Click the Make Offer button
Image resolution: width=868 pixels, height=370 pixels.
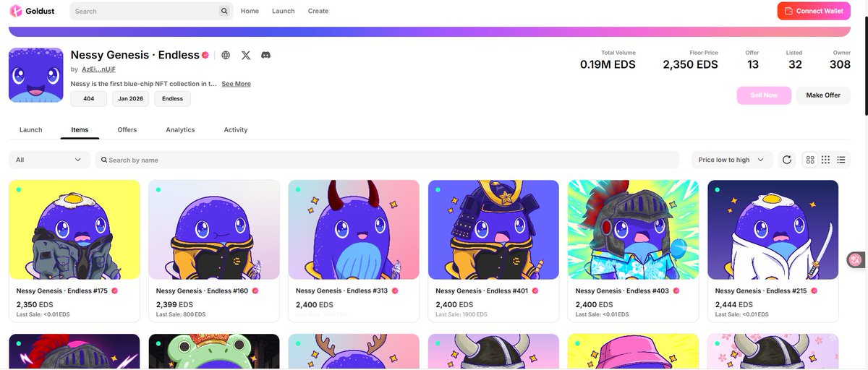(823, 95)
